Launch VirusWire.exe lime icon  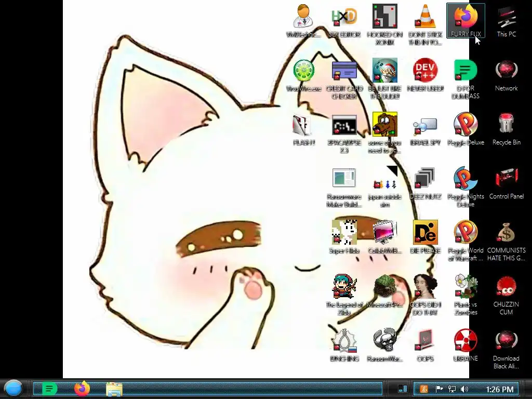point(303,75)
